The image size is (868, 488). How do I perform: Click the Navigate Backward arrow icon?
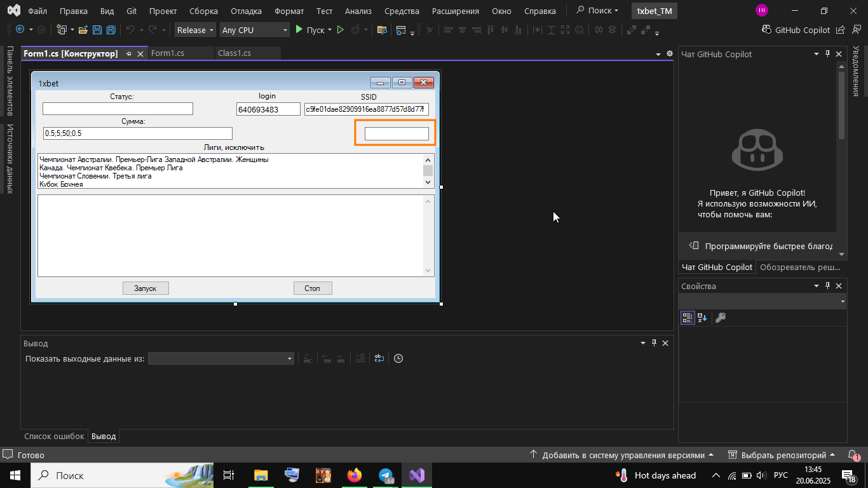(x=20, y=30)
